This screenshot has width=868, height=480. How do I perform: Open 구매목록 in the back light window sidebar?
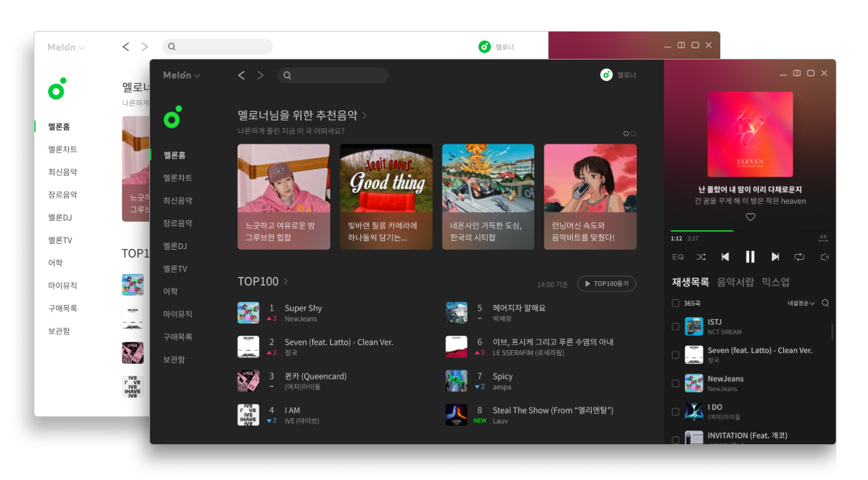tap(62, 309)
